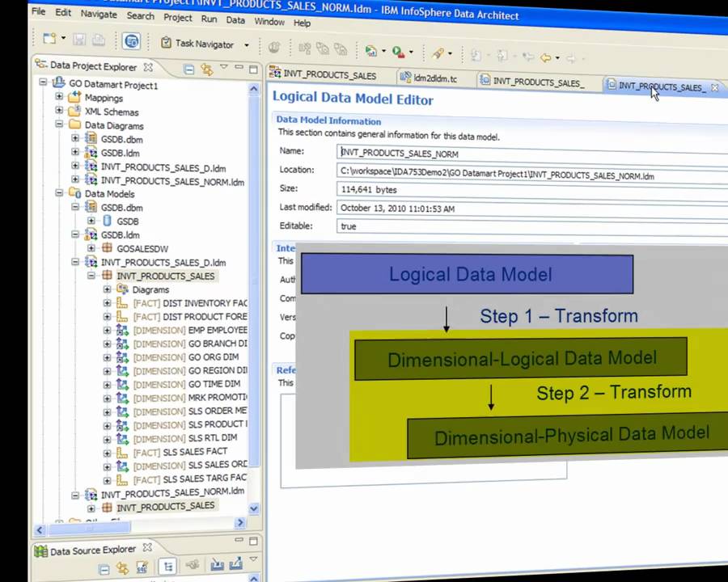Select [DIMENSION] SLS RTL DIM entity
The height and width of the screenshot is (582, 728).
[184, 437]
